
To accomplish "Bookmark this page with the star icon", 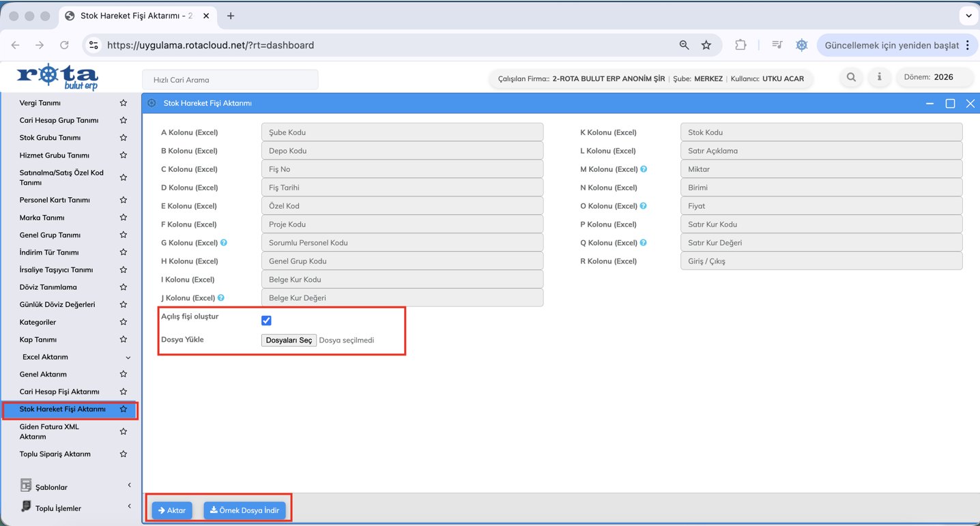I will 706,45.
